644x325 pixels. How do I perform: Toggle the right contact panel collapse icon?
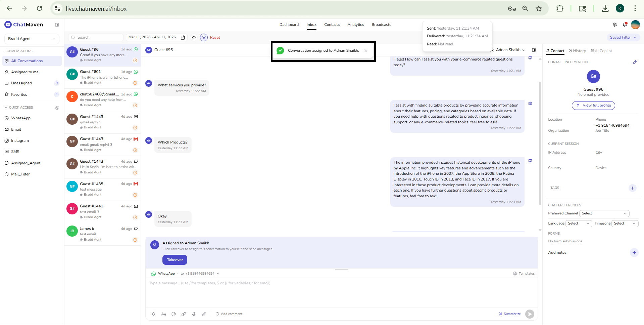click(534, 50)
